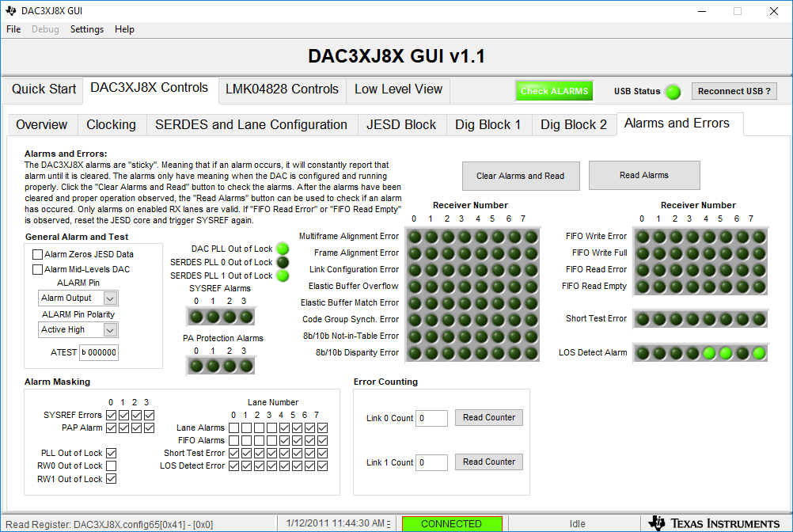793x532 pixels.
Task: Click the Reconnect USB ? button
Action: pyautogui.click(x=734, y=92)
